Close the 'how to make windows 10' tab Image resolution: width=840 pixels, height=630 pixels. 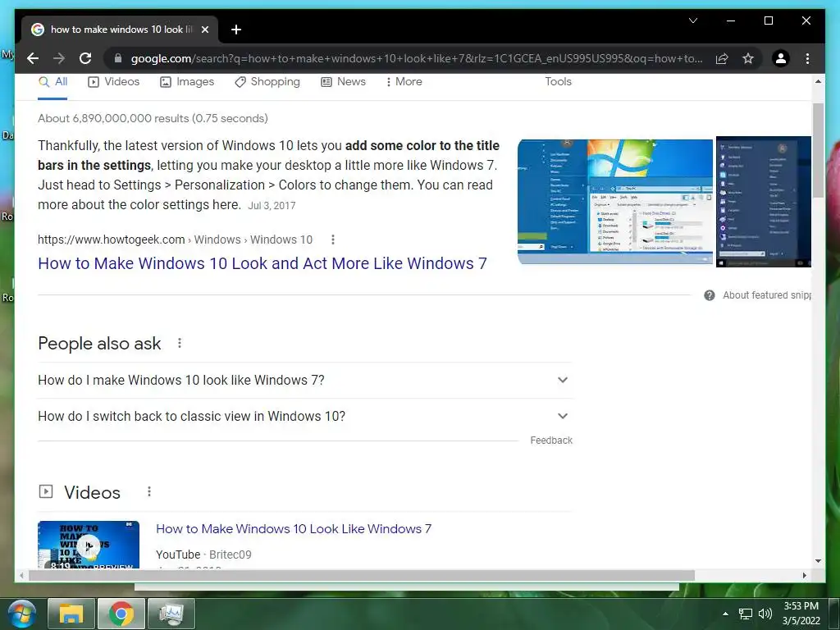coord(204,30)
